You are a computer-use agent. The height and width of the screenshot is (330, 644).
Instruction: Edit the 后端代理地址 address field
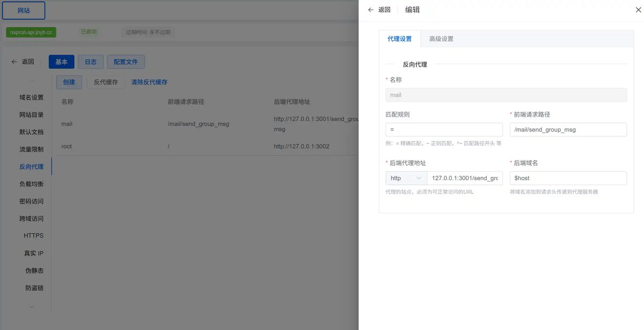pos(465,178)
